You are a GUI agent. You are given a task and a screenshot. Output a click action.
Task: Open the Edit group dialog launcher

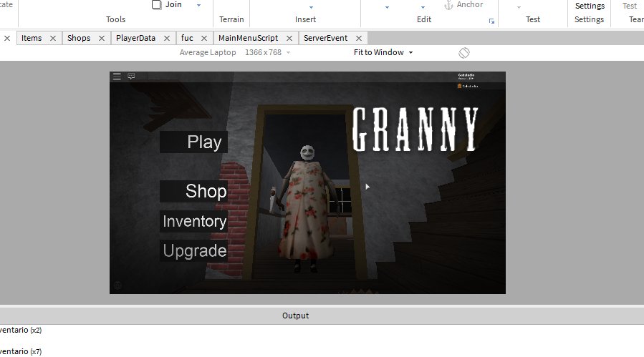coord(491,21)
